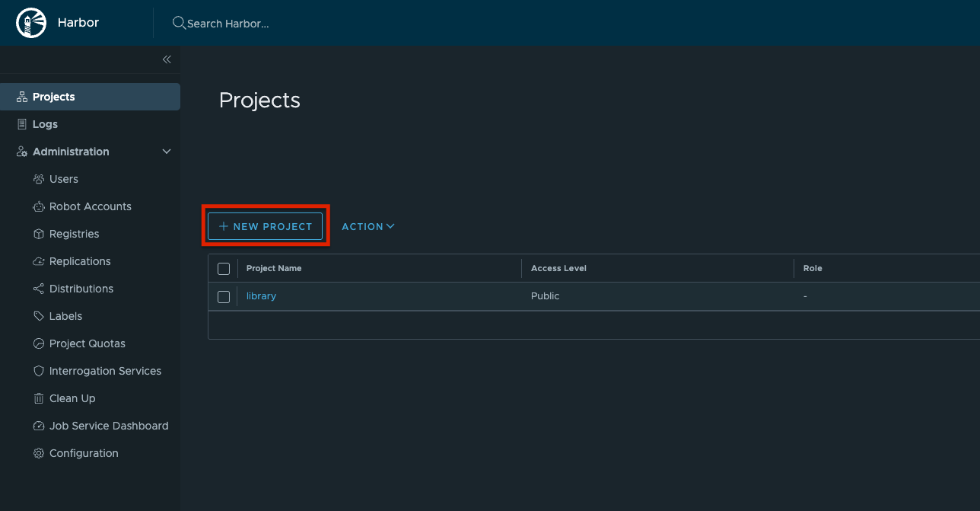Click the Replications cloud icon
Image resolution: width=980 pixels, height=511 pixels.
pyautogui.click(x=39, y=261)
